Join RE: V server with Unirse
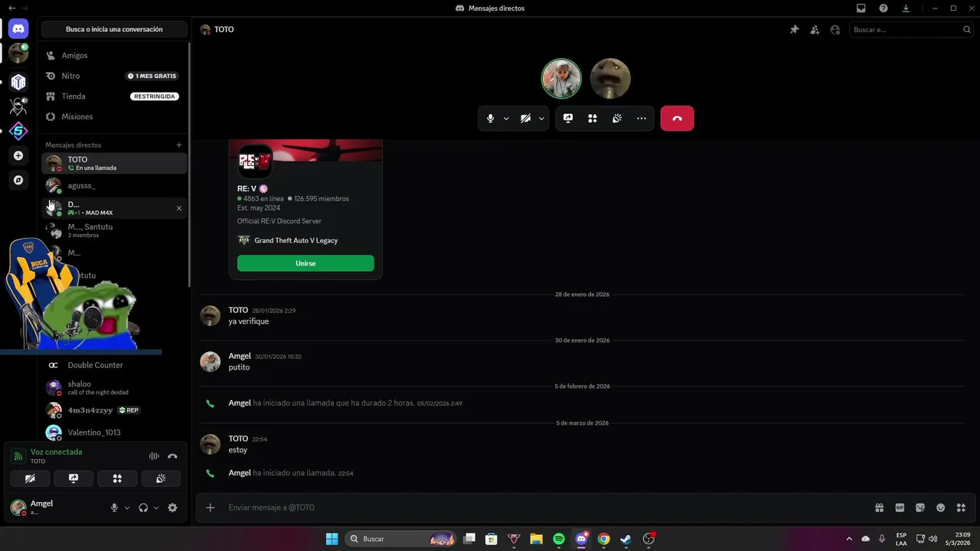This screenshot has width=980, height=551. (x=305, y=263)
